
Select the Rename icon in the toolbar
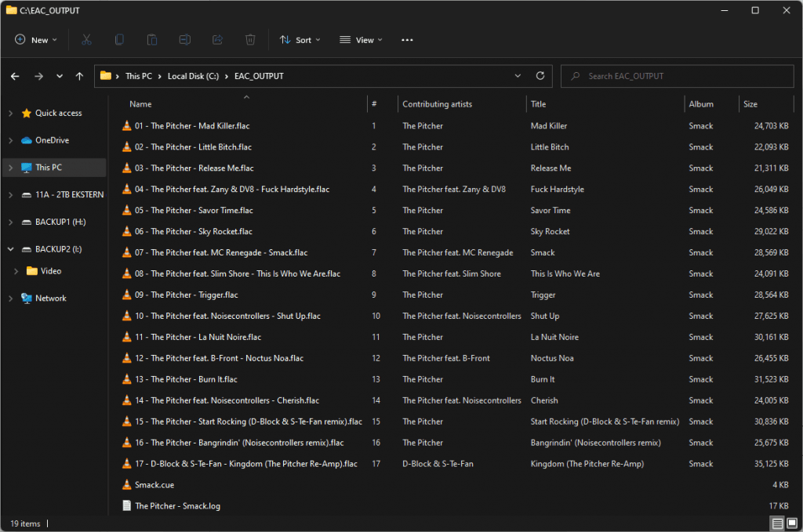(x=184, y=39)
